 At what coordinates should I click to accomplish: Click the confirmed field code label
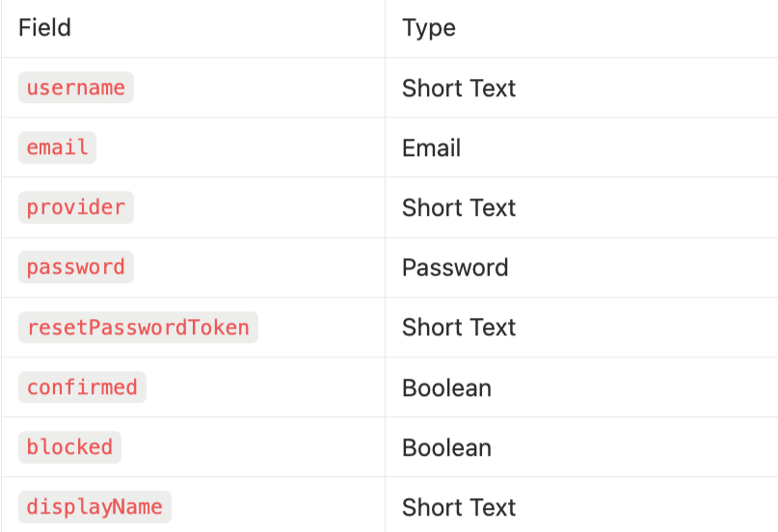click(x=82, y=387)
